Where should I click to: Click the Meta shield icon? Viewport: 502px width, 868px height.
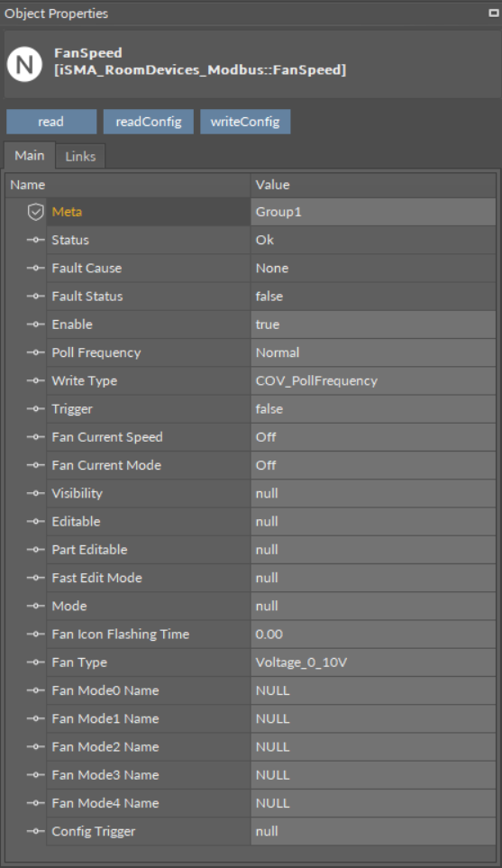pos(36,212)
